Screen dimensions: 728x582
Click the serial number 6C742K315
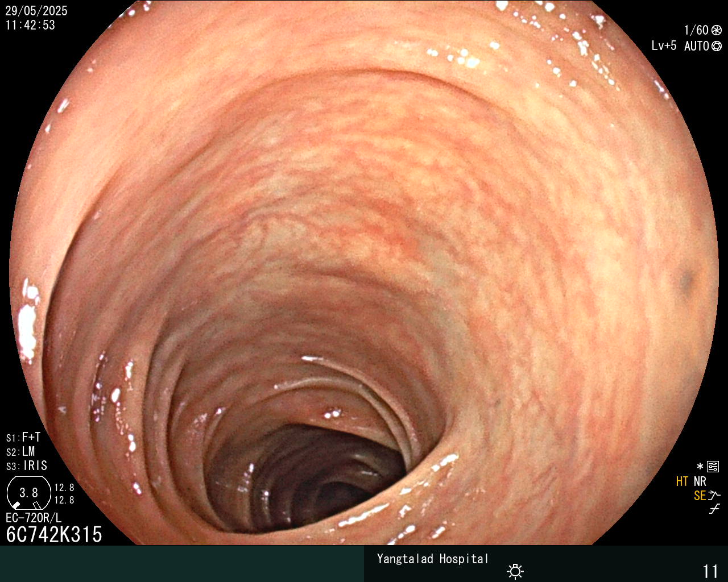54,534
